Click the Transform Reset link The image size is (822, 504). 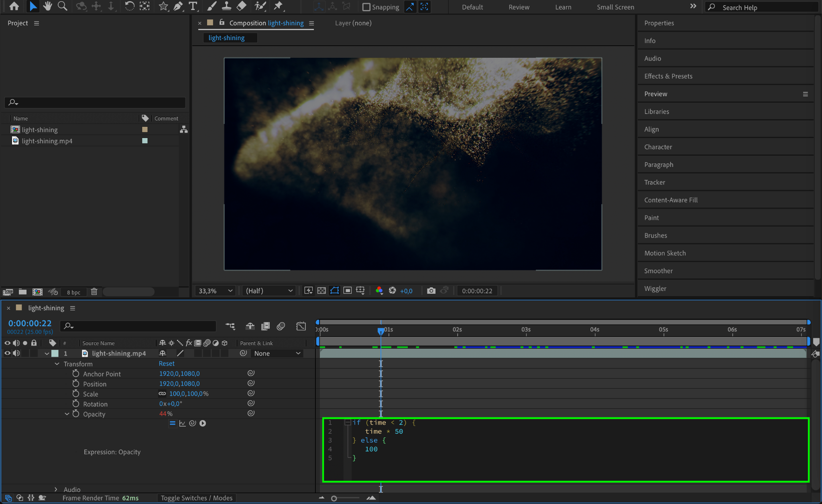click(167, 364)
